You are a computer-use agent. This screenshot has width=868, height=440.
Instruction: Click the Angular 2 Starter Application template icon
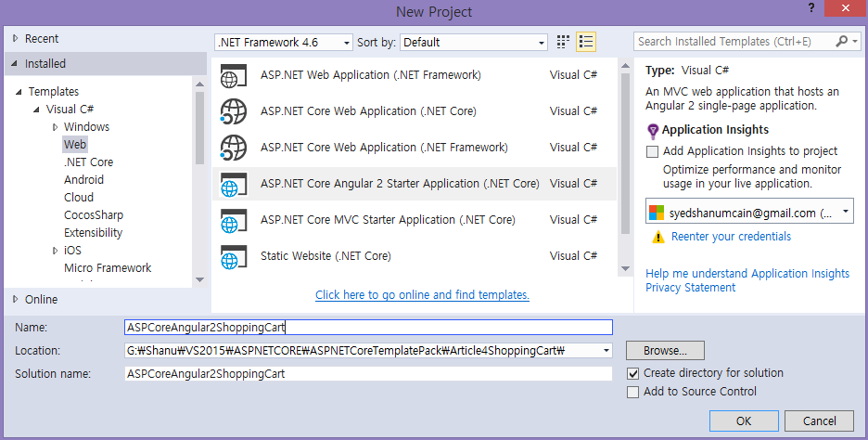pos(233,184)
